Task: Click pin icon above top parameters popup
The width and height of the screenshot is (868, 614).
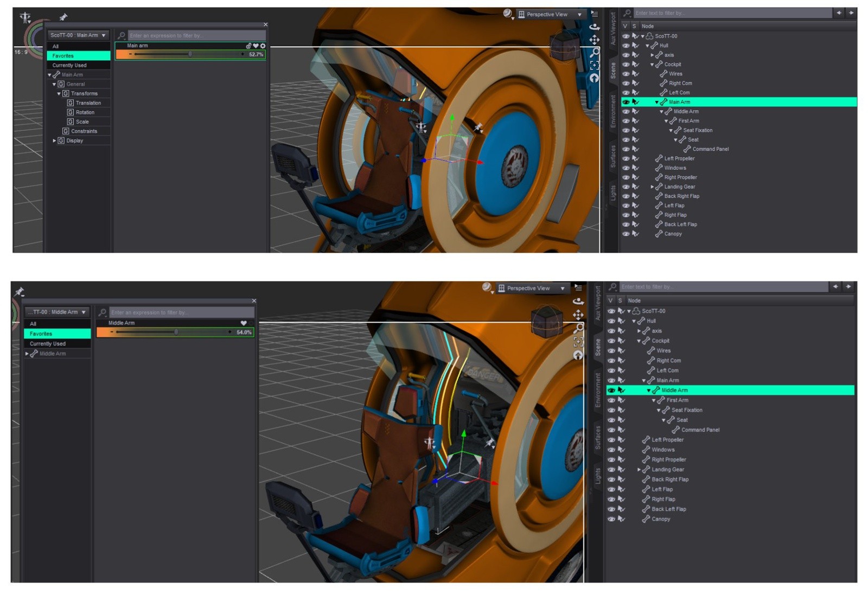Action: click(x=63, y=17)
